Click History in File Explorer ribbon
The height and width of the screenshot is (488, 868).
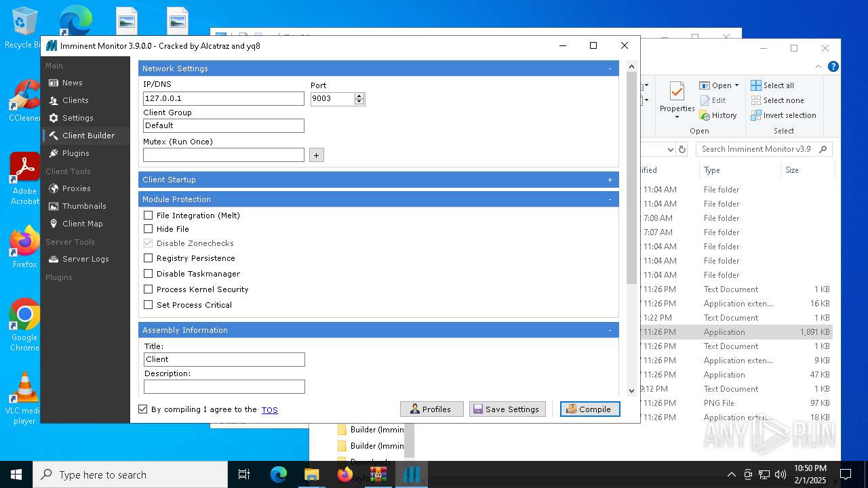(718, 115)
